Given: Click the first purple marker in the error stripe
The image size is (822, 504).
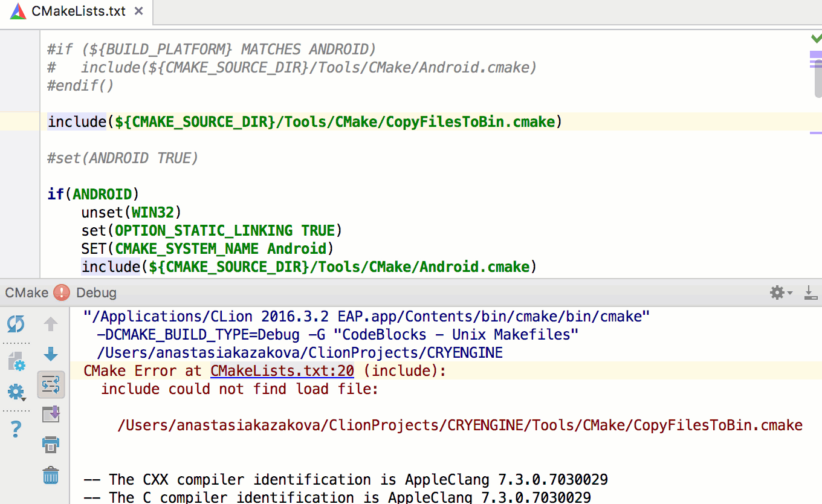Looking at the screenshot, I should tap(816, 54).
